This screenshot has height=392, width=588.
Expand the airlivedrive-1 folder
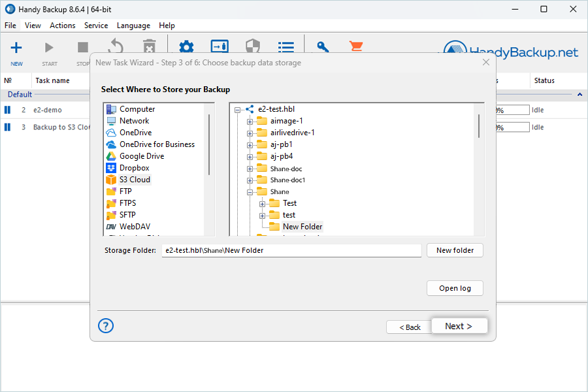250,133
